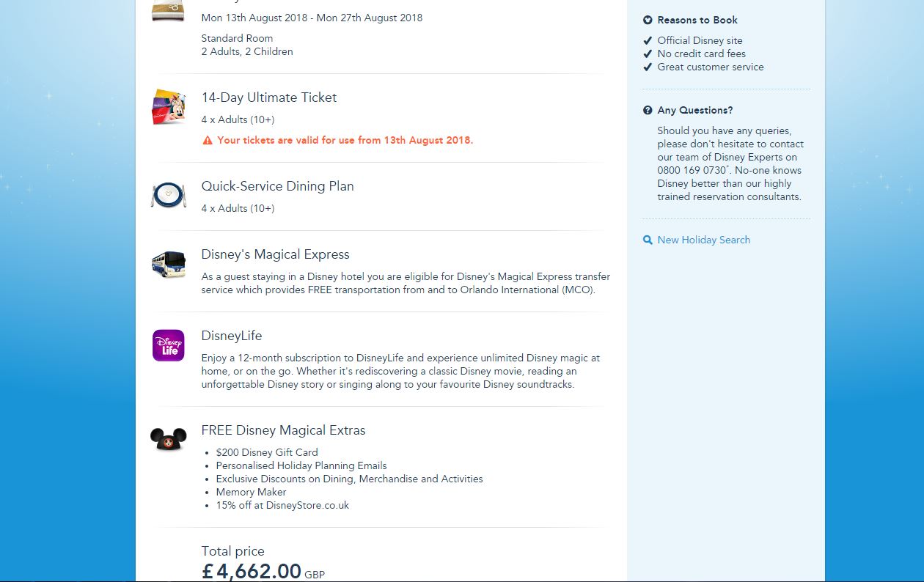Click the Any Questions help icon

click(x=648, y=111)
